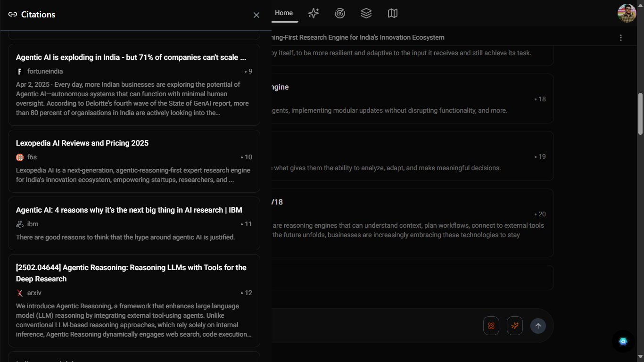Select the source card numbered 19
Viewport: 644px width, 362px height.
[x=412, y=156]
